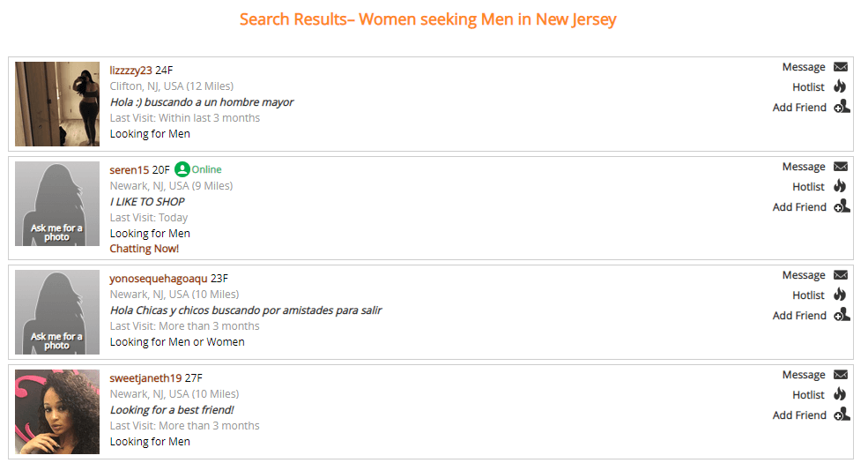The height and width of the screenshot is (463, 868).
Task: Open sweetjaneth19's profile photo thumbnail
Action: [x=57, y=412]
